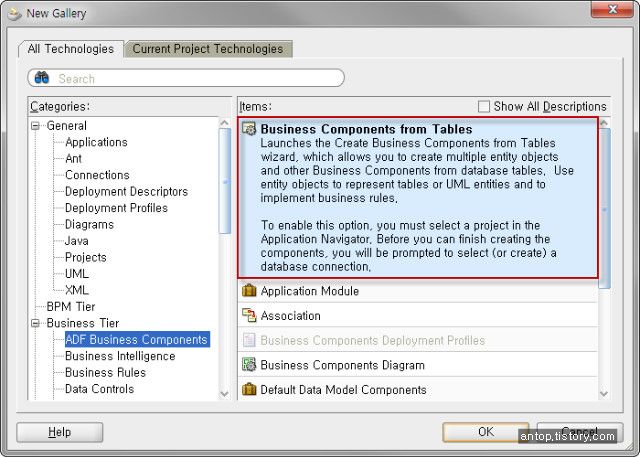The image size is (640, 457).
Task: Click the binoculars search icon
Action: tap(42, 77)
